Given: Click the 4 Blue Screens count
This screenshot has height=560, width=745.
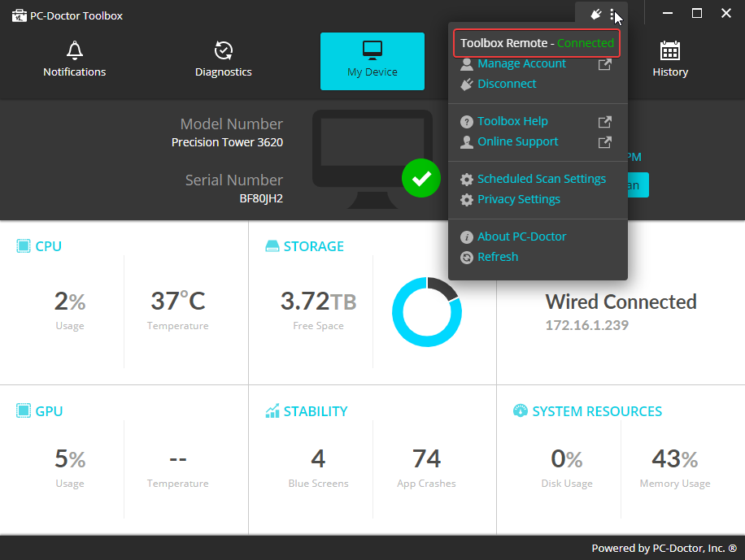Looking at the screenshot, I should pos(318,459).
